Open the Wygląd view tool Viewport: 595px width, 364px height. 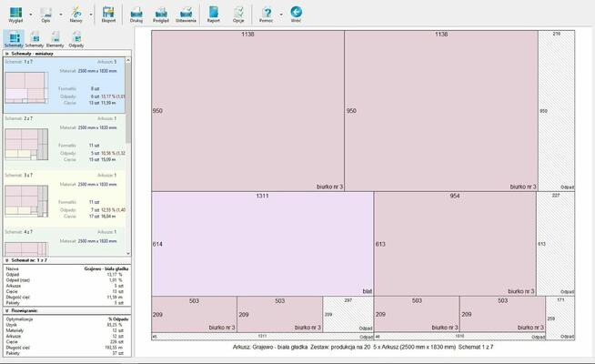(15, 13)
